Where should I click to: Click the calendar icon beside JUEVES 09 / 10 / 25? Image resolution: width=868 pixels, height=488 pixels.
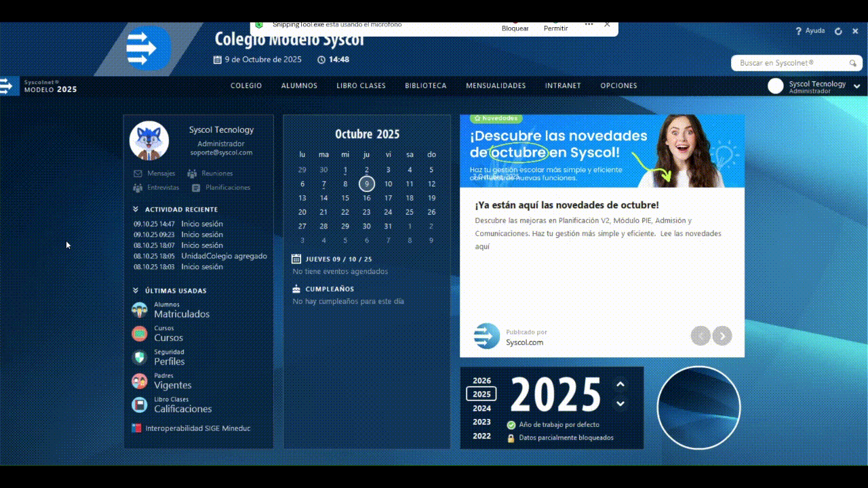296,259
